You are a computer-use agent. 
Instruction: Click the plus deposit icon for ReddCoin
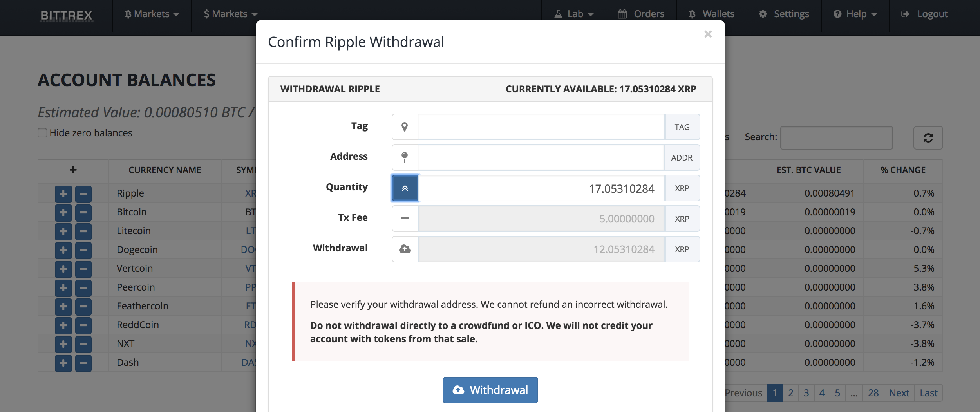[x=63, y=325]
